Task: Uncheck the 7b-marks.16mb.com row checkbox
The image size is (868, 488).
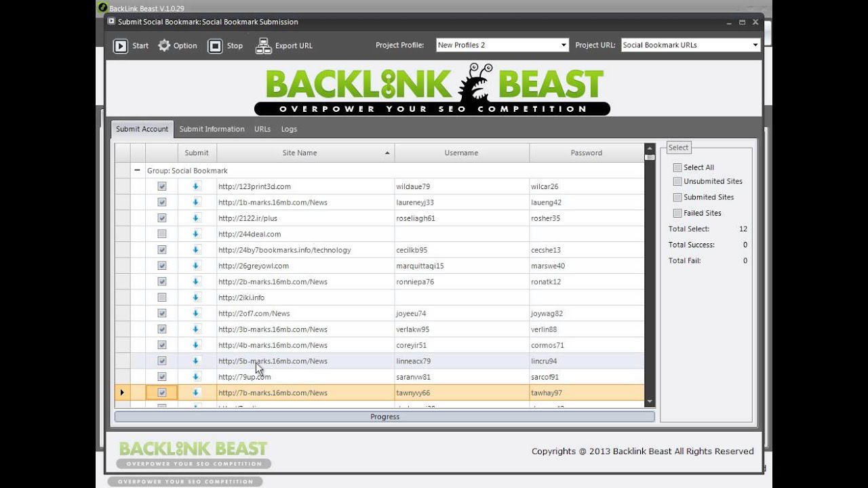Action: (162, 392)
